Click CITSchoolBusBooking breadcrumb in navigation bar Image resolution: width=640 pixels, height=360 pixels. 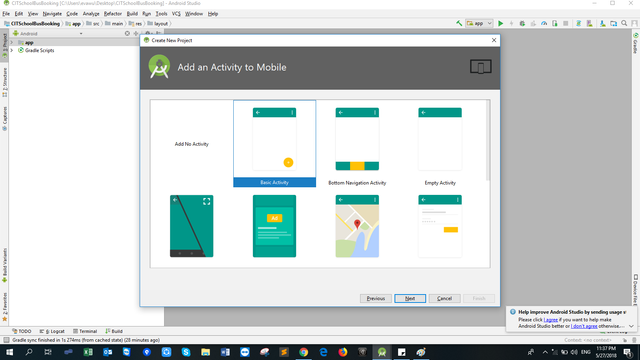click(32, 24)
